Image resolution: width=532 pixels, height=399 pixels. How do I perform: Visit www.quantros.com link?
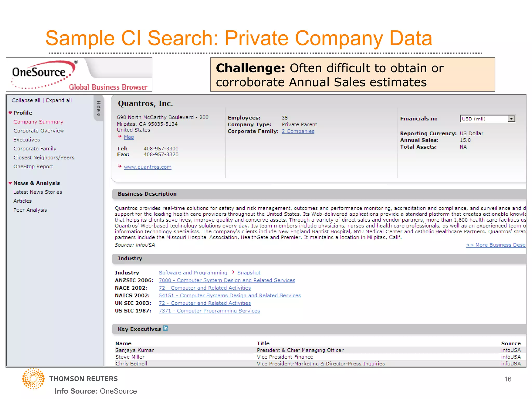pos(148,167)
